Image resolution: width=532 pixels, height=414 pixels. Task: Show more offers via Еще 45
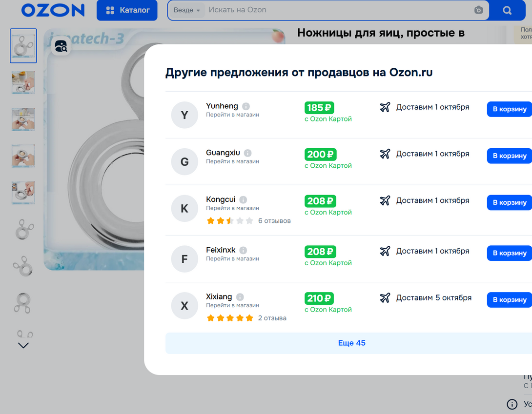click(351, 343)
